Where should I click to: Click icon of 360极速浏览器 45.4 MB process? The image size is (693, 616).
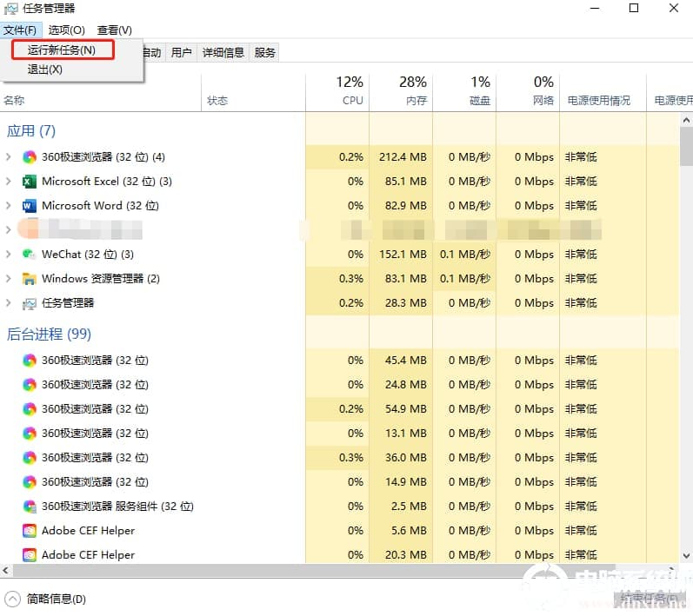pos(30,361)
